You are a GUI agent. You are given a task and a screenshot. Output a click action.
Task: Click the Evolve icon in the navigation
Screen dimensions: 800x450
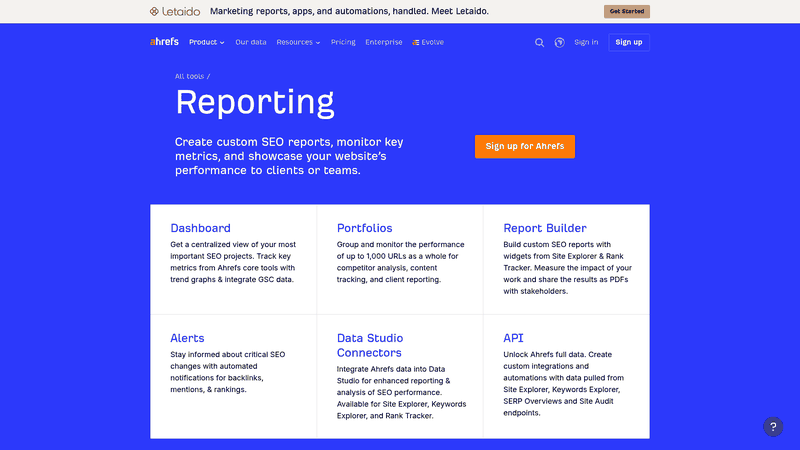(415, 42)
